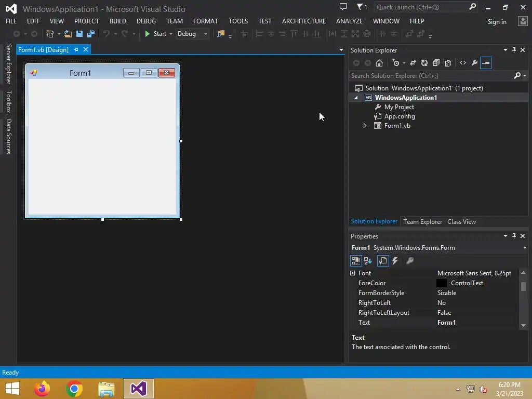The image size is (532, 399).
Task: Toggle auto-hide pin on Properties panel
Action: coord(514,236)
